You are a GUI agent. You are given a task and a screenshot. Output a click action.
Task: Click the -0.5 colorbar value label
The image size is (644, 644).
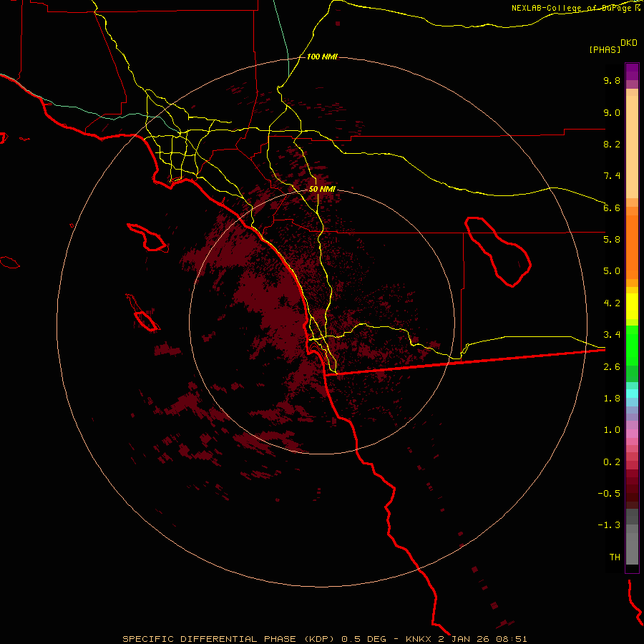609,494
